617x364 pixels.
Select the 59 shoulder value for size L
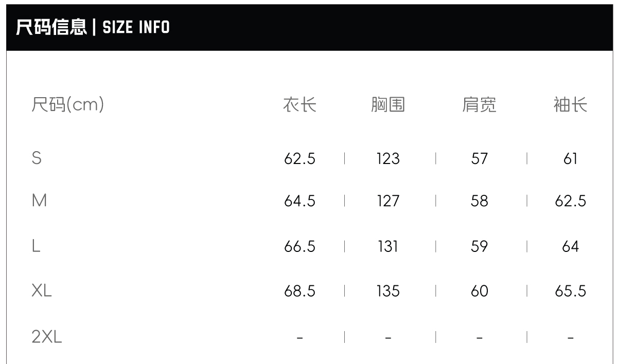479,246
